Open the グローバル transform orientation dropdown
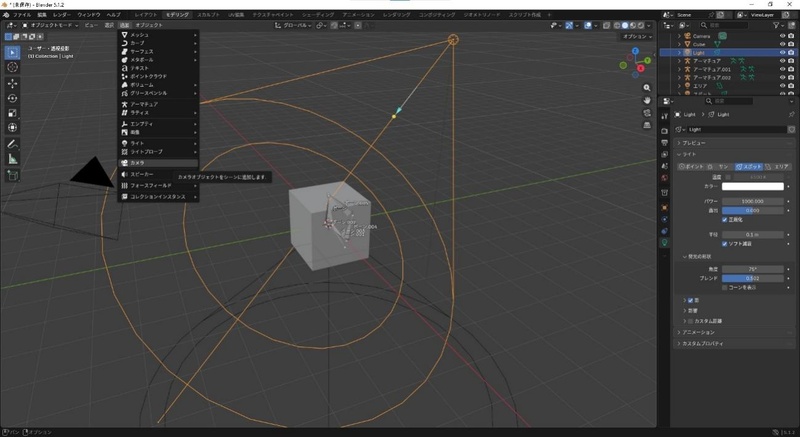800x437 pixels. pos(293,25)
